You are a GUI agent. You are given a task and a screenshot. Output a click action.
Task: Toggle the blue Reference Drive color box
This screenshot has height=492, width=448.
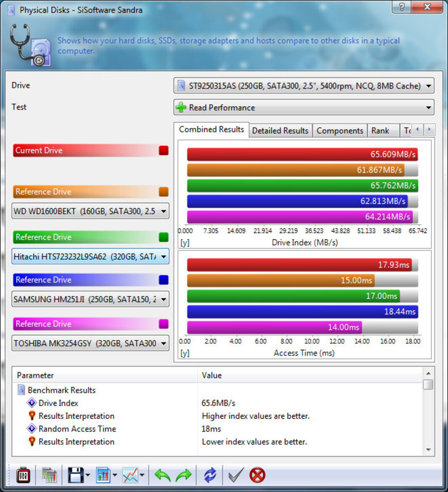(x=164, y=280)
